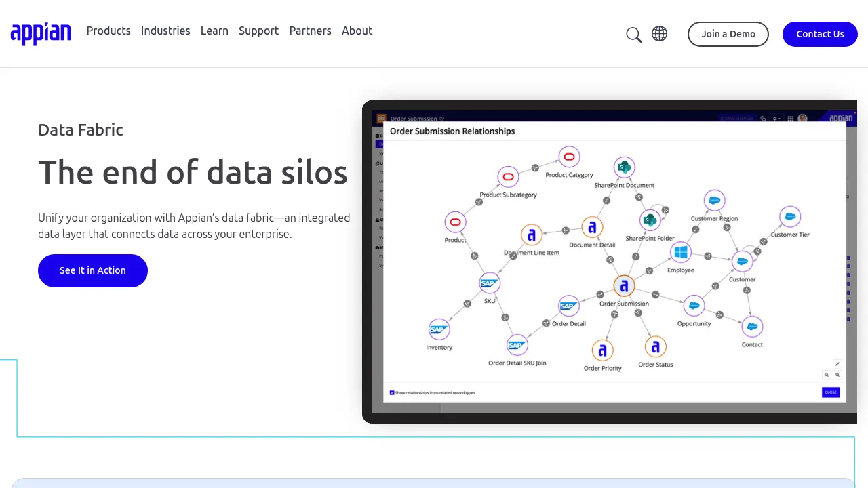This screenshot has width=868, height=488.
Task: Click the See It in Action button
Action: (93, 270)
